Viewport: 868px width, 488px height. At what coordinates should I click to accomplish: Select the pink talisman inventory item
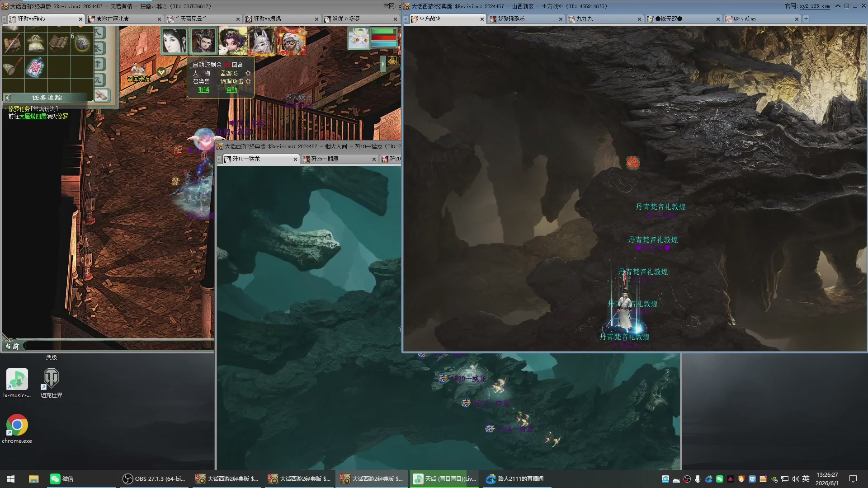36,67
